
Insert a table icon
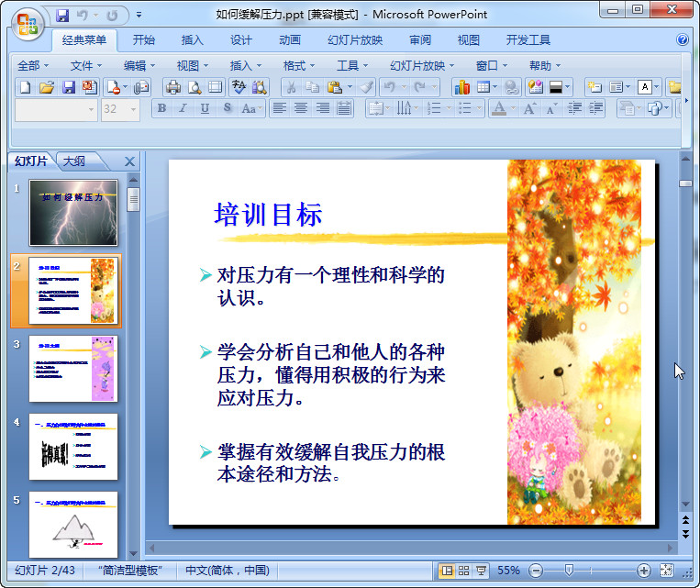pos(483,87)
